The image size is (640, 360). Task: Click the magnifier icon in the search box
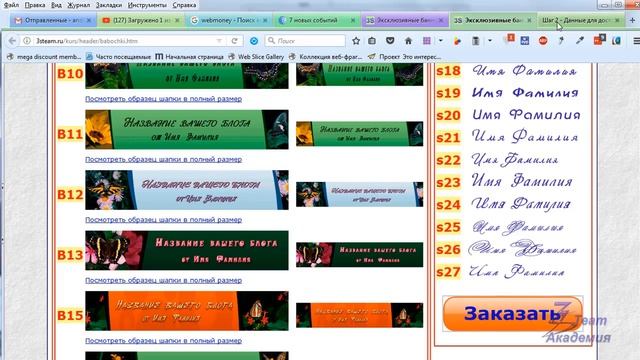click(x=271, y=40)
